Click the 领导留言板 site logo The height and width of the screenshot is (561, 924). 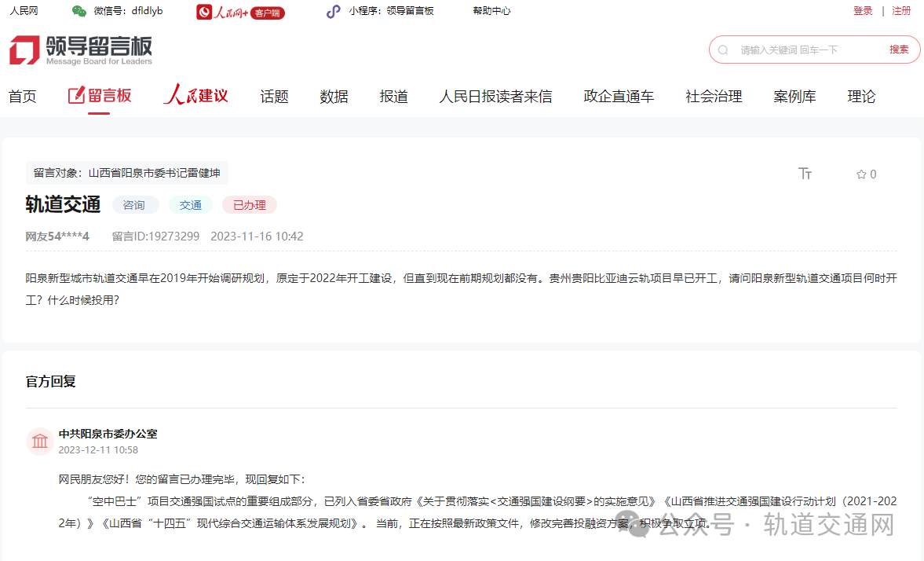point(81,49)
